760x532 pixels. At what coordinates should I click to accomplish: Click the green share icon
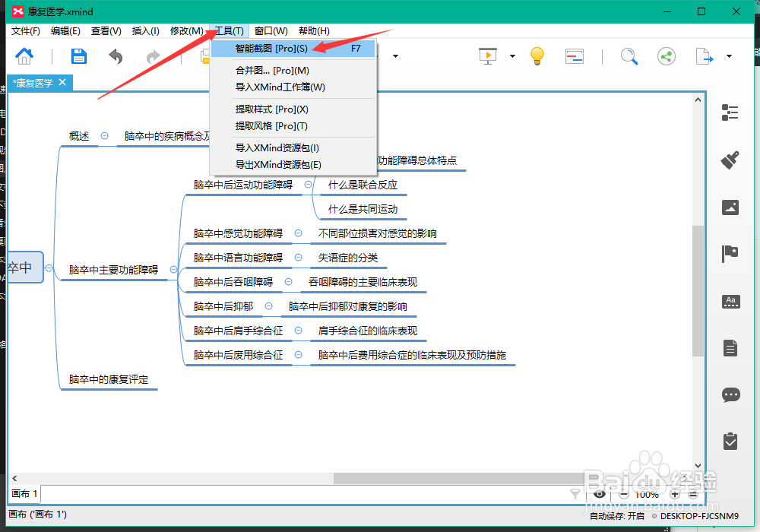click(667, 56)
